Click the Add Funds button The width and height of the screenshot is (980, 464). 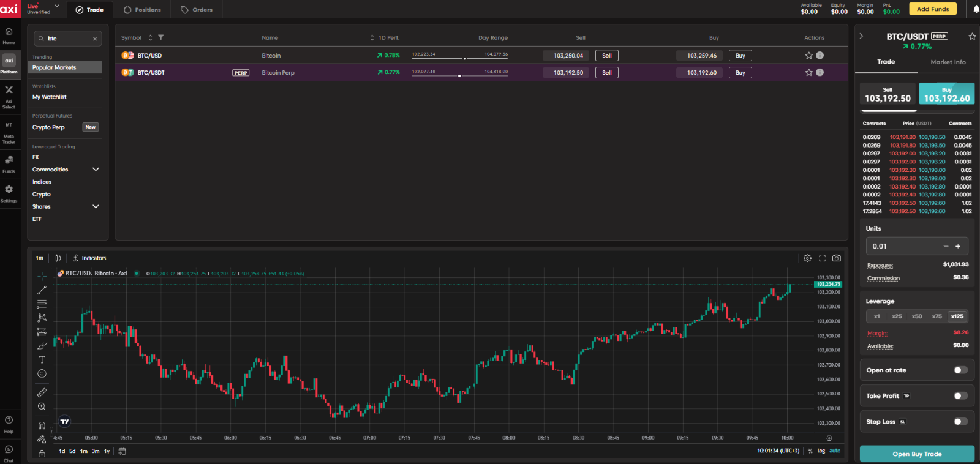(932, 9)
